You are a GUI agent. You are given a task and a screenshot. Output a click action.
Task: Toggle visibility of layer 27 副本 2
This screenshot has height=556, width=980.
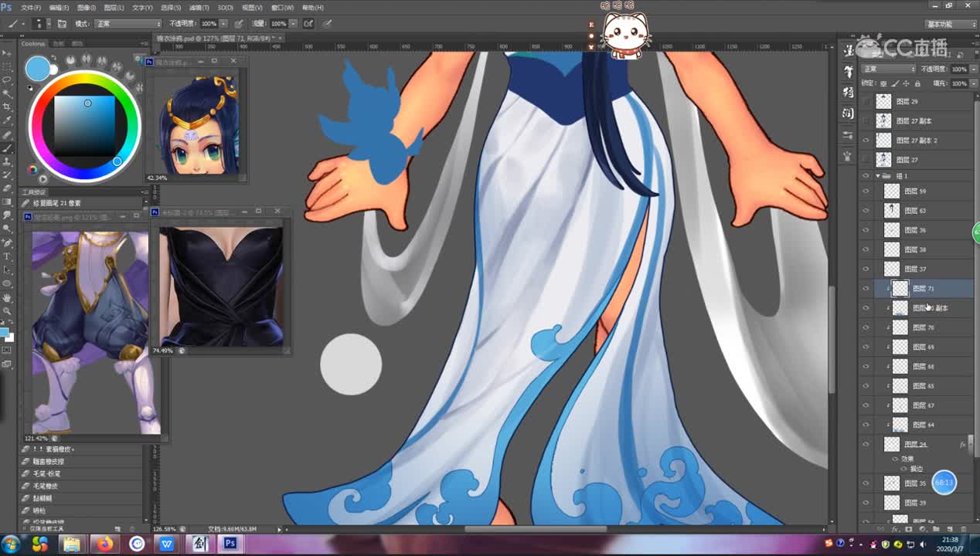pyautogui.click(x=866, y=141)
